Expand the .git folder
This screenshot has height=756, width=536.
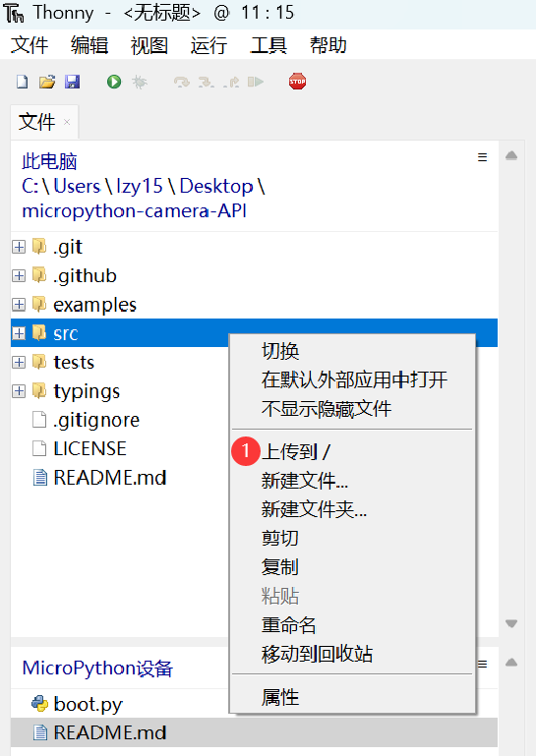point(19,247)
